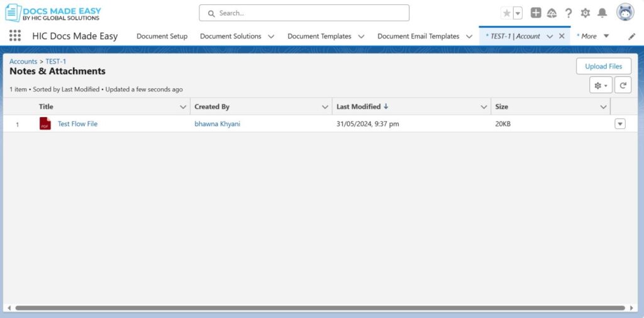The width and height of the screenshot is (644, 318).
Task: Open the help question mark icon
Action: [569, 13]
